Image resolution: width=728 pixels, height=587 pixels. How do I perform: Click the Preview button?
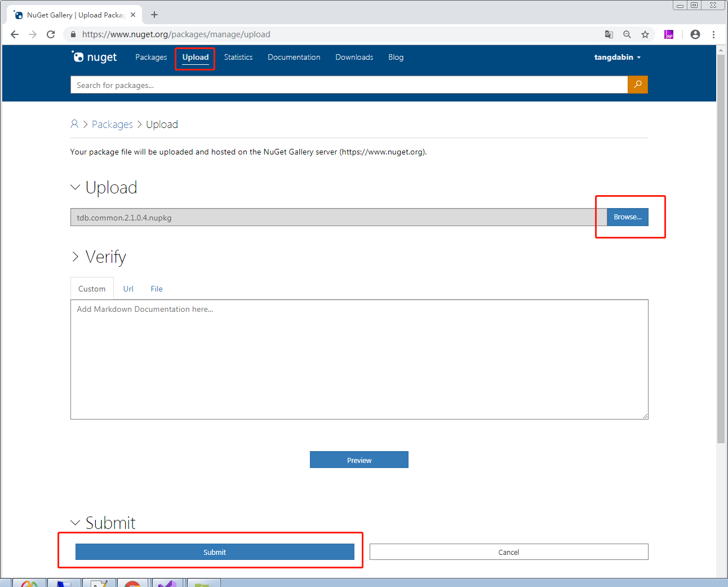[359, 460]
